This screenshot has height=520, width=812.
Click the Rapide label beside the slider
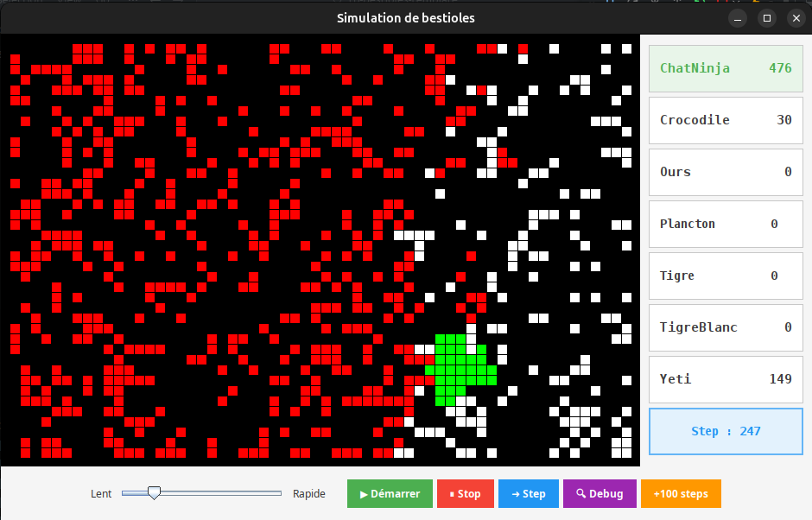pos(309,494)
